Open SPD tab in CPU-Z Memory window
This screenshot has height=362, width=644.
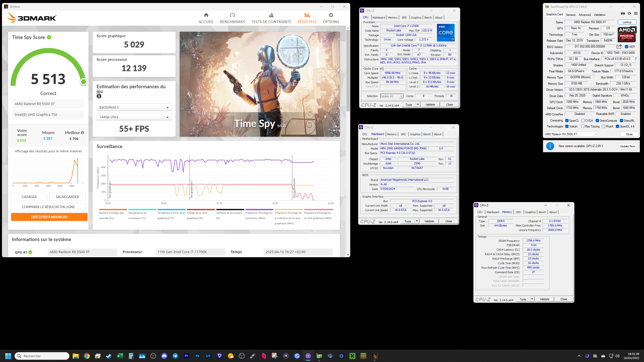pyautogui.click(x=518, y=212)
